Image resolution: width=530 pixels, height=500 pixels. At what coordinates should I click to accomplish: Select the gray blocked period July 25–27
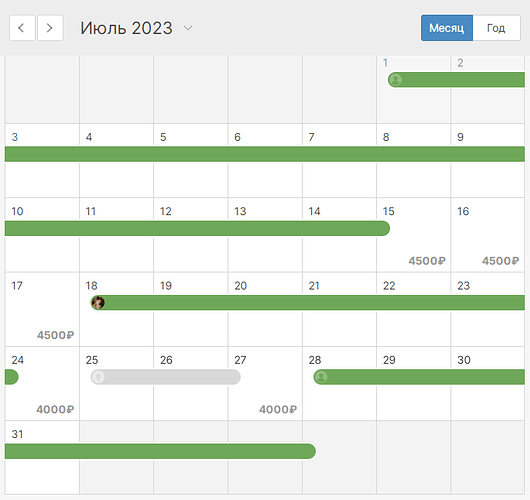coord(166,377)
